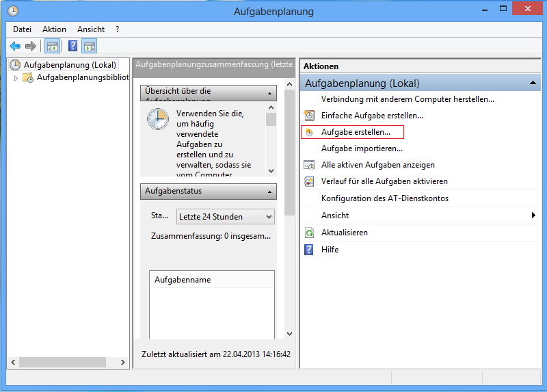Expand the Aufgabenplanungsbibliothek tree node
The image size is (547, 392).
pos(16,78)
